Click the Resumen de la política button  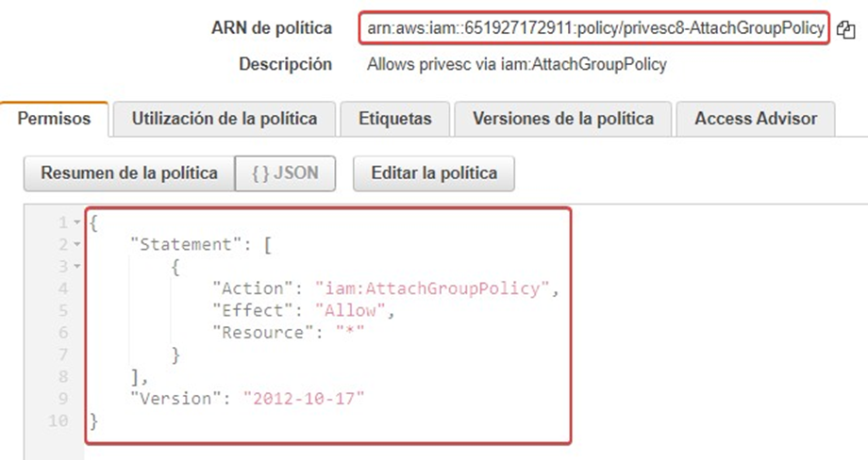[x=129, y=173]
